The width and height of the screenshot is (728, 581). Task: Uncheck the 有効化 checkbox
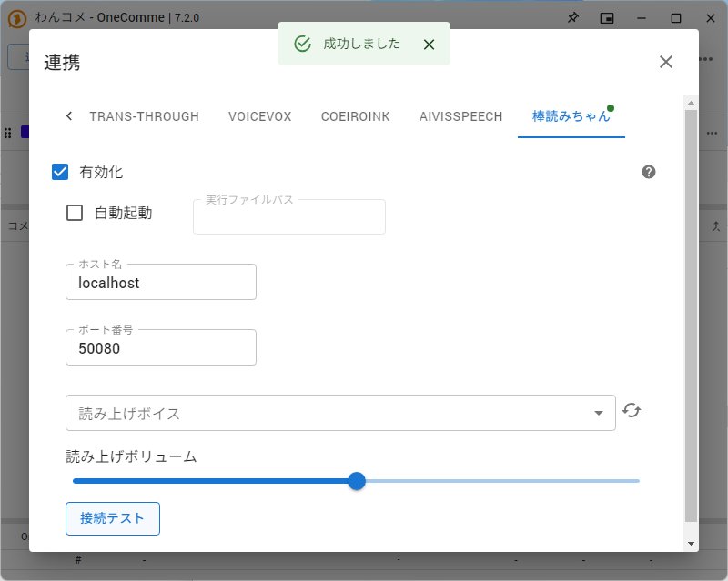pos(60,172)
